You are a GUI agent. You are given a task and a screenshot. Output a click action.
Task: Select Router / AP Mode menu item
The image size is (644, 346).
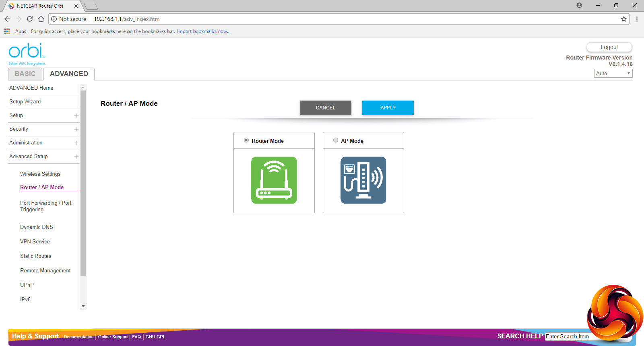[42, 187]
